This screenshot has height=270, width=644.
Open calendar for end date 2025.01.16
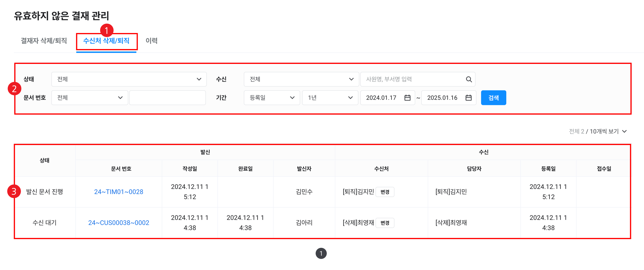click(x=468, y=98)
